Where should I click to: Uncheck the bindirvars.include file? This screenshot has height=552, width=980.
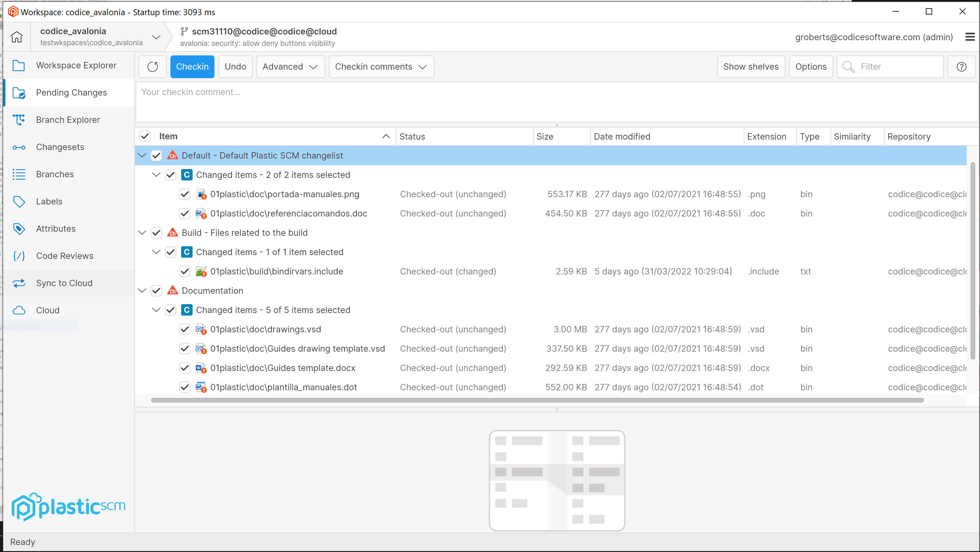pos(185,271)
